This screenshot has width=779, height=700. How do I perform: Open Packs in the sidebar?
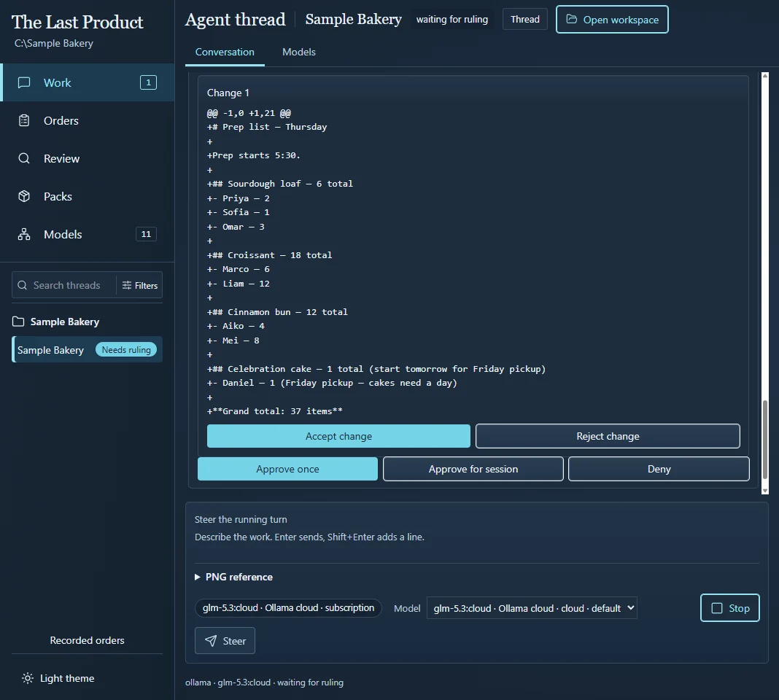coord(88,196)
